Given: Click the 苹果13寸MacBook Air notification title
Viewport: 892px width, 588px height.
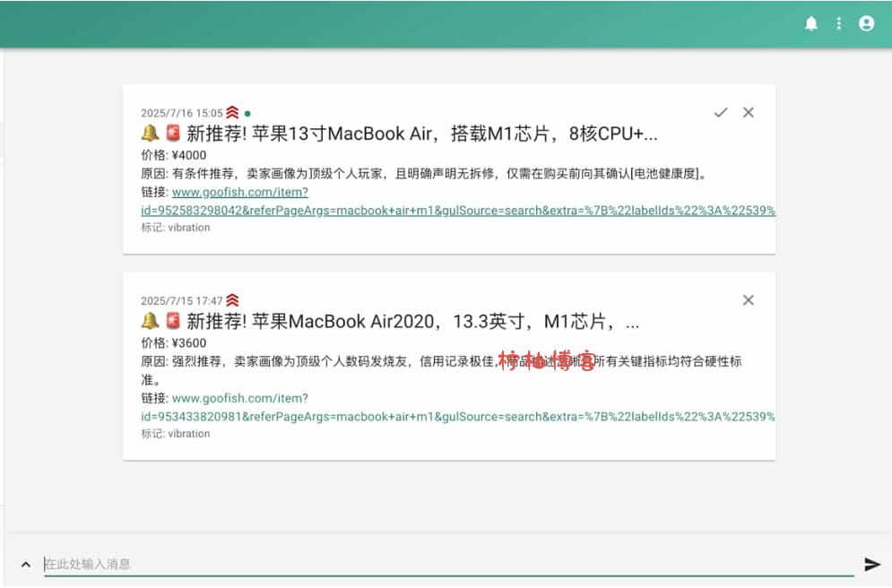Looking at the screenshot, I should 421,134.
